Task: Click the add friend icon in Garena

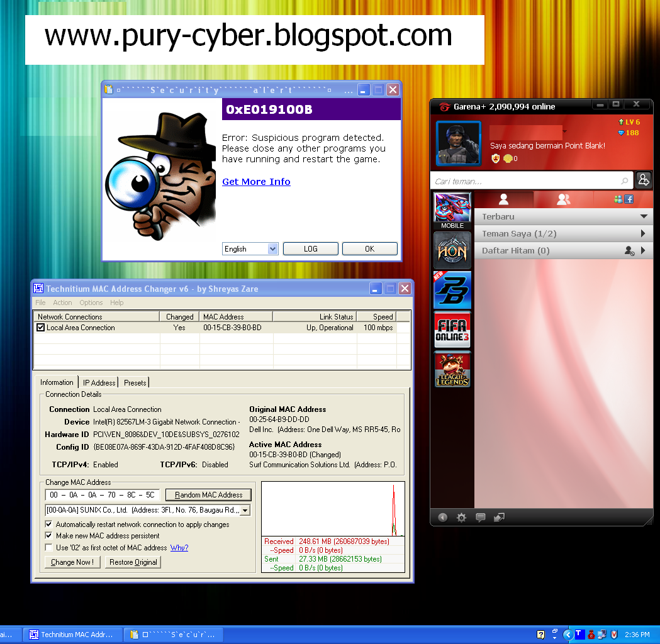Action: pyautogui.click(x=644, y=180)
